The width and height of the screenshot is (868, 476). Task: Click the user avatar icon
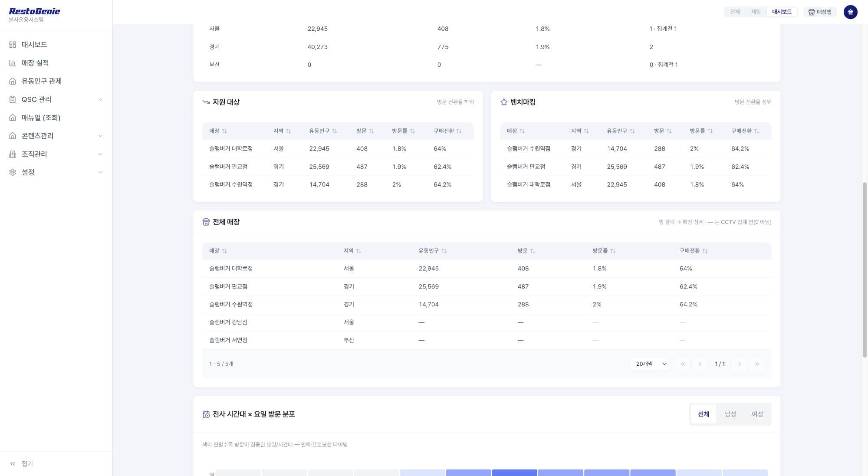[850, 12]
